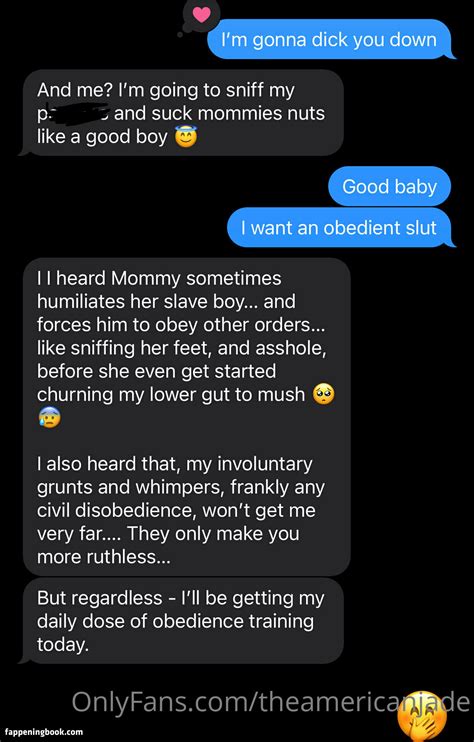Select the "I want an obedient" blue bubble
The height and width of the screenshot is (742, 474).
341,228
